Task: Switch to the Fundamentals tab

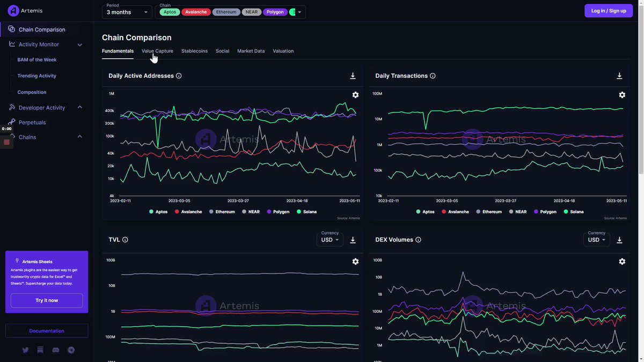Action: coord(118,51)
